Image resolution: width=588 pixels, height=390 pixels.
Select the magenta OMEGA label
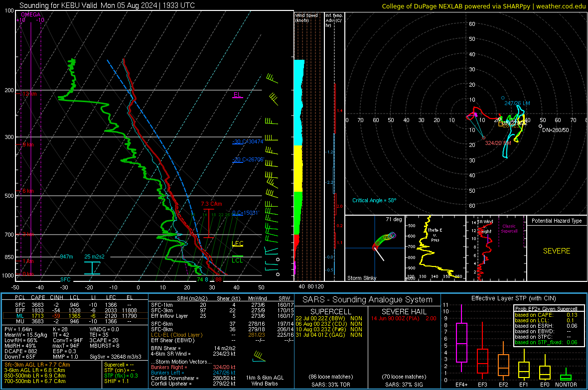click(31, 14)
